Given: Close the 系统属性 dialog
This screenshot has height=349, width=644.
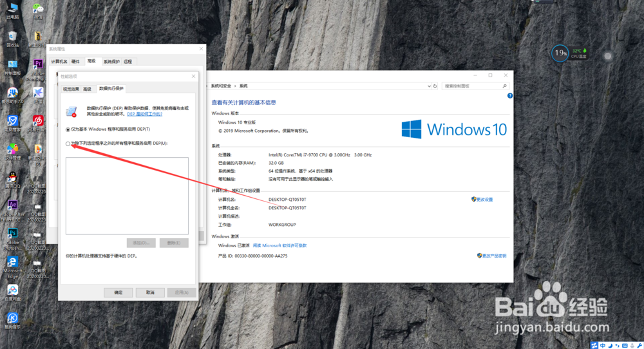Looking at the screenshot, I should (x=201, y=49).
